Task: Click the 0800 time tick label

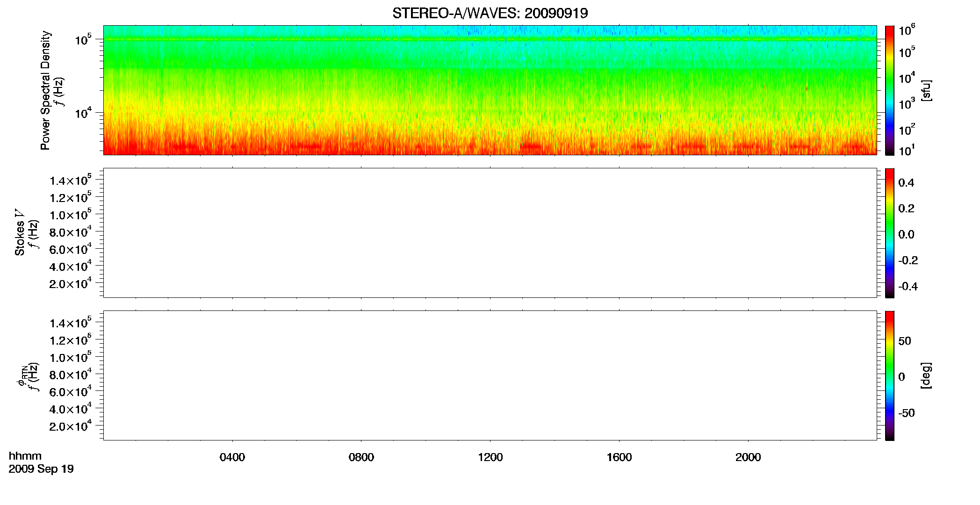Action: click(x=361, y=457)
